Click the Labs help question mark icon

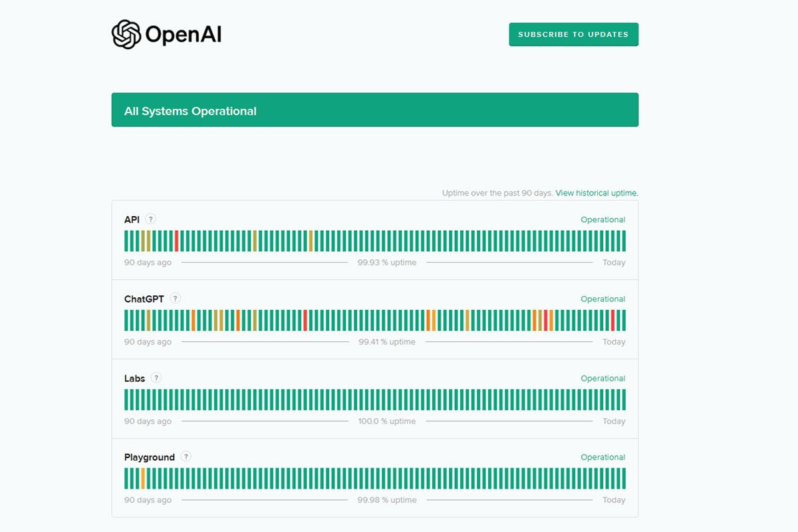tap(156, 378)
